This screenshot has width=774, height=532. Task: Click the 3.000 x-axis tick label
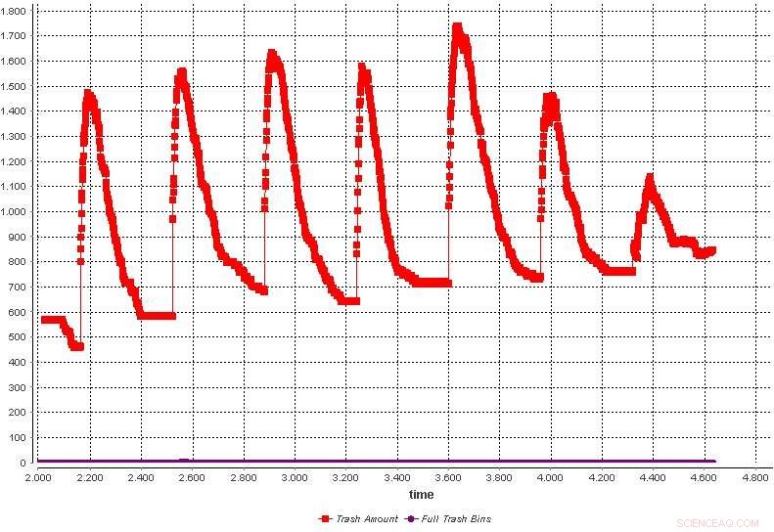point(295,479)
